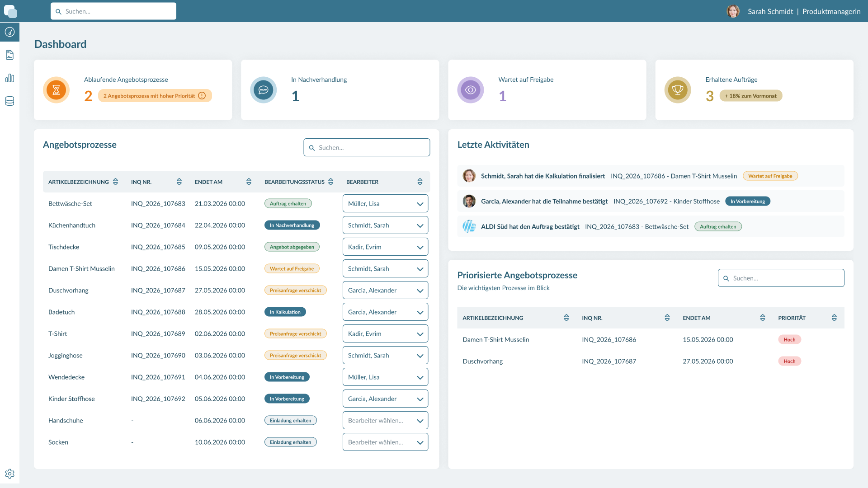The width and height of the screenshot is (868, 488).
Task: Click Hoch priority badge for Damen T-Shirt Musselin
Action: coord(789,339)
